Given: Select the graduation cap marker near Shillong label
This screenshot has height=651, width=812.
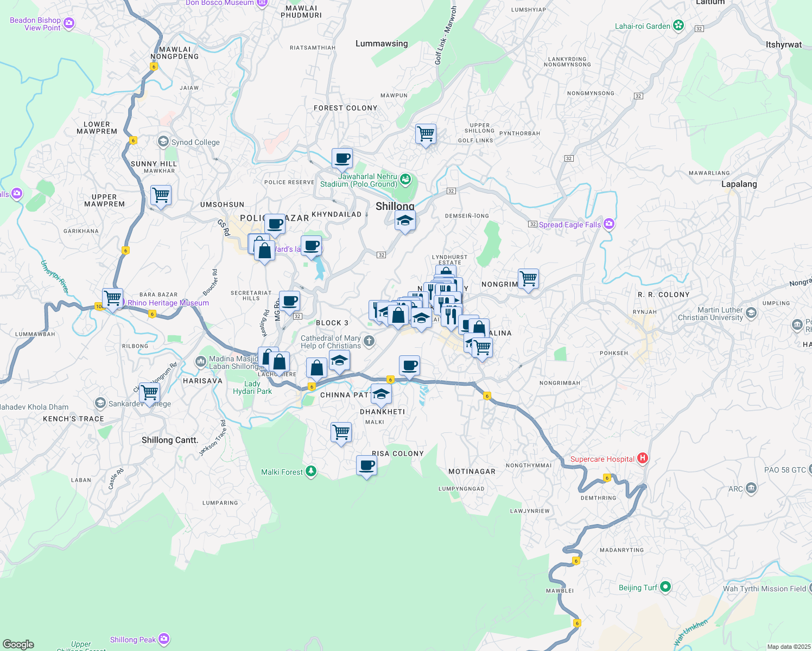Looking at the screenshot, I should point(405,220).
